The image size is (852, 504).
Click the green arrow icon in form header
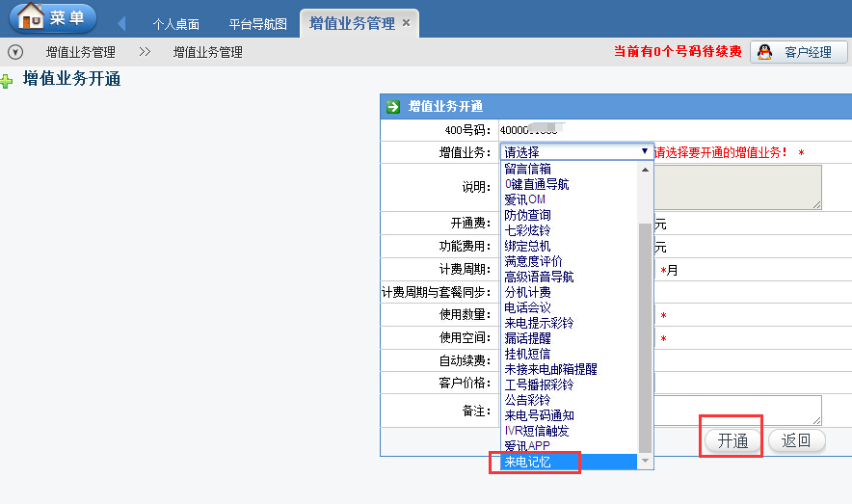(393, 107)
